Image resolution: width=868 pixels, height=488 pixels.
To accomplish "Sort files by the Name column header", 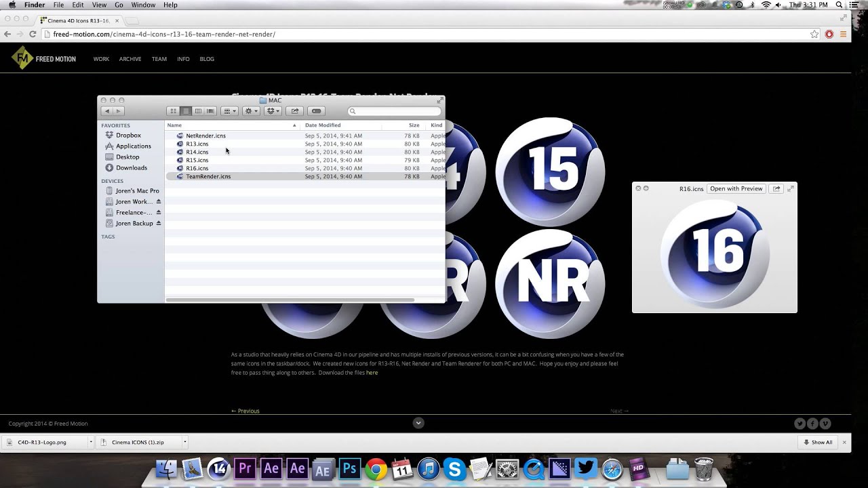I will coord(233,125).
